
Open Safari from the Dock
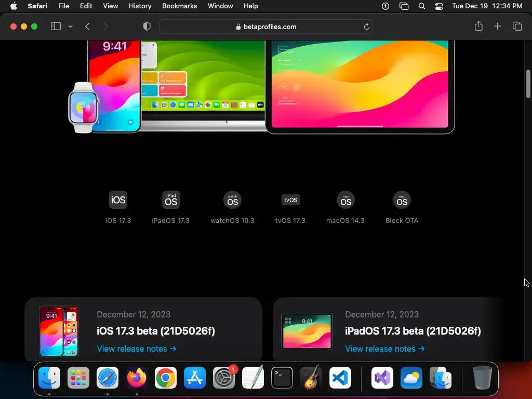[108, 378]
